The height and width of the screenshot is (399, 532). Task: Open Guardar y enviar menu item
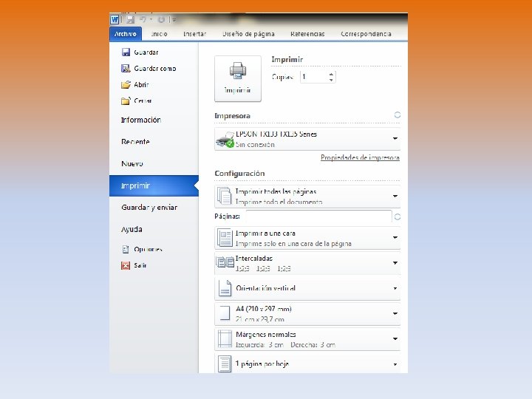[x=149, y=208]
